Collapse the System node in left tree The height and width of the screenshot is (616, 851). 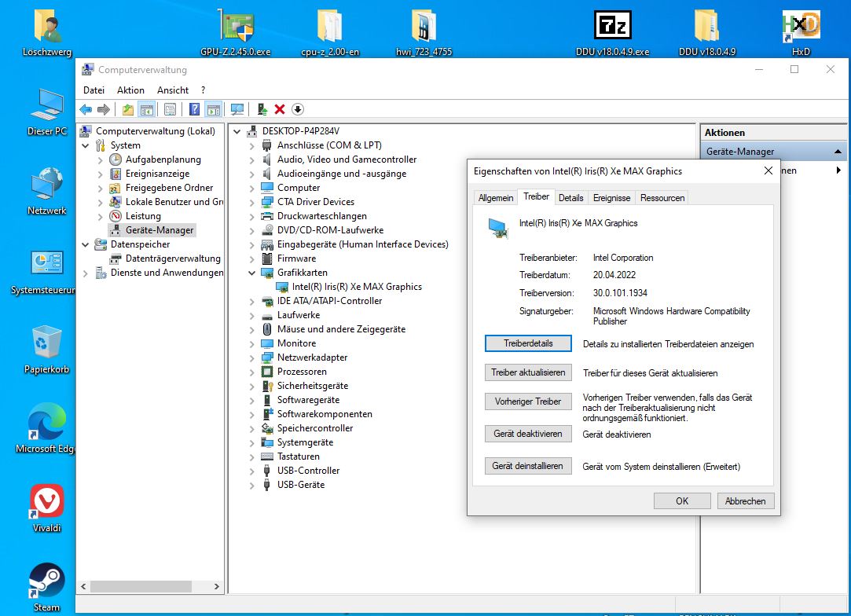tap(85, 145)
